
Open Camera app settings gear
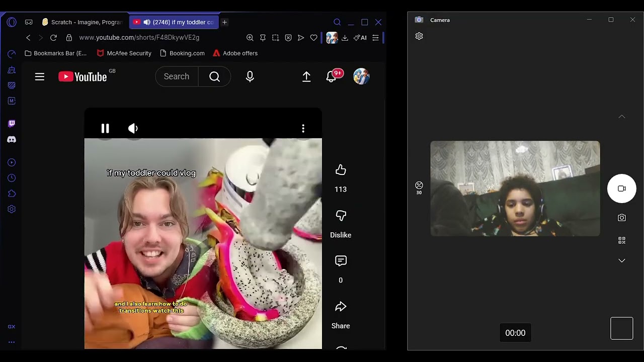click(x=419, y=36)
